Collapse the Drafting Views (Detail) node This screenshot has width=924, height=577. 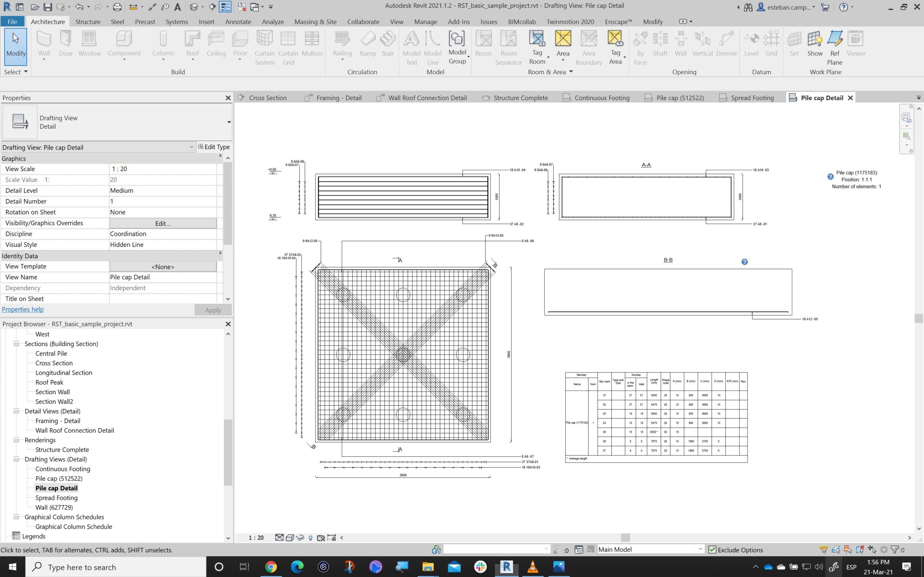[x=16, y=459]
